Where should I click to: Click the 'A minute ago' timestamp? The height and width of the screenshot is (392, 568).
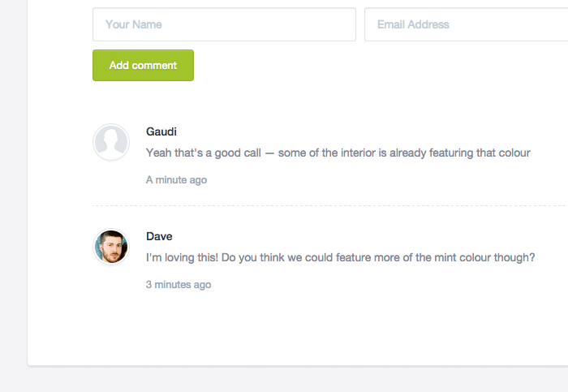pos(176,179)
